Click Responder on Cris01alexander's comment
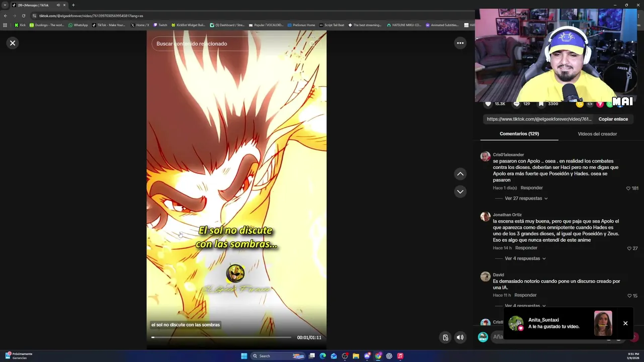Viewport: 644px width, 362px height. [x=531, y=188]
